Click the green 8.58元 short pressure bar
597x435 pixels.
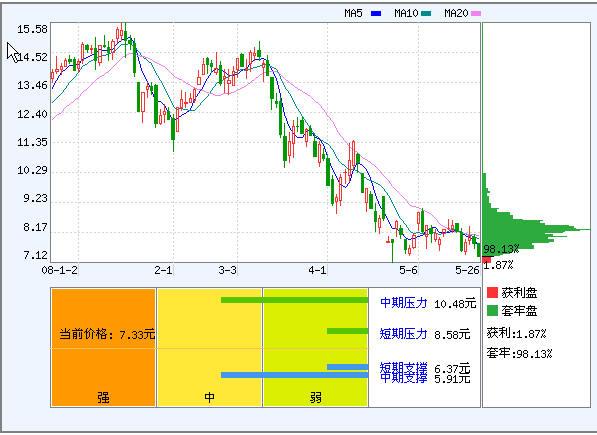[347, 331]
